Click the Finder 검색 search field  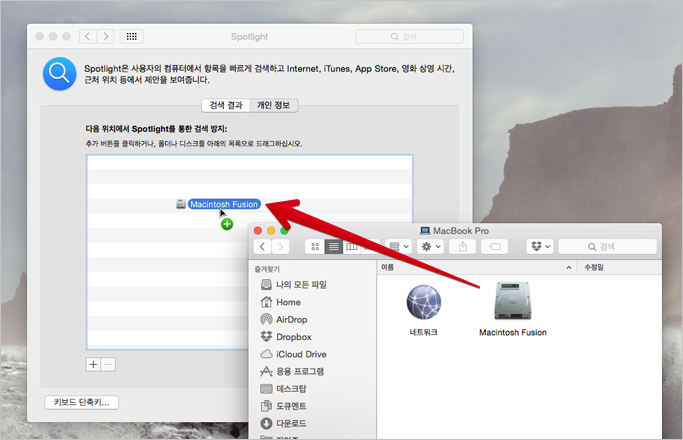pyautogui.click(x=607, y=247)
